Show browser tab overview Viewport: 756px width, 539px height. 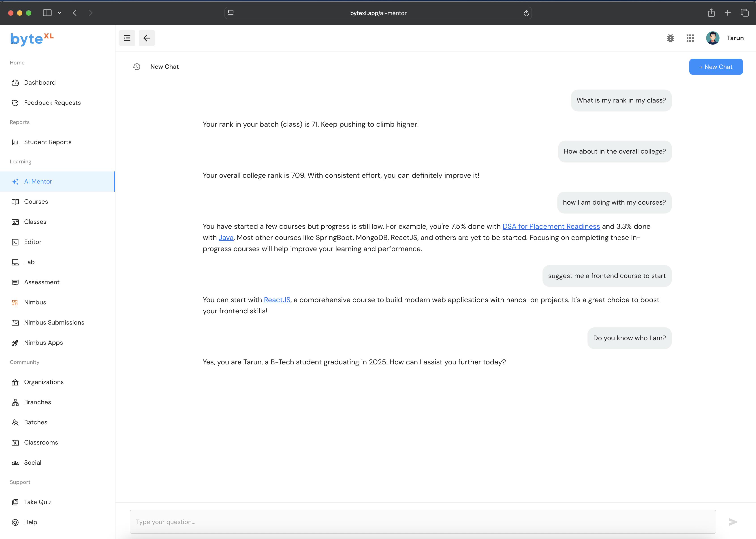pyautogui.click(x=744, y=13)
